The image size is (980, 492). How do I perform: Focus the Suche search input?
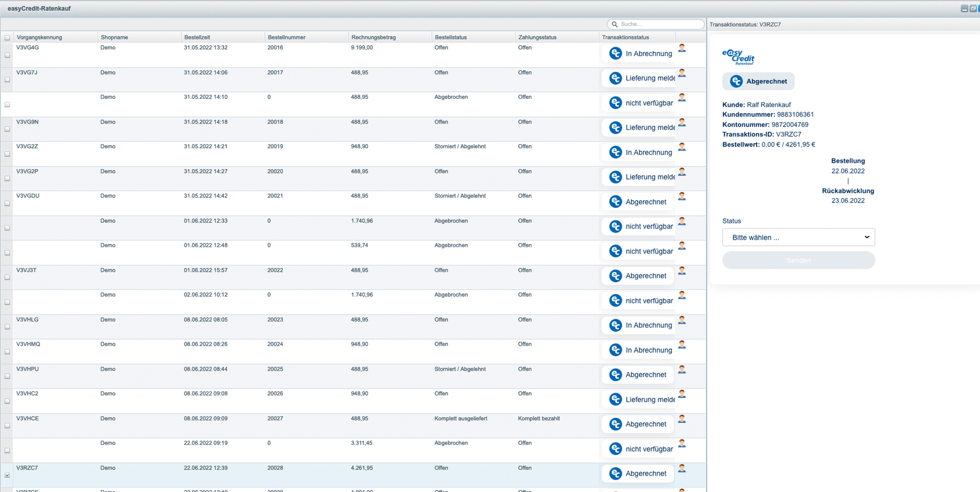[656, 24]
